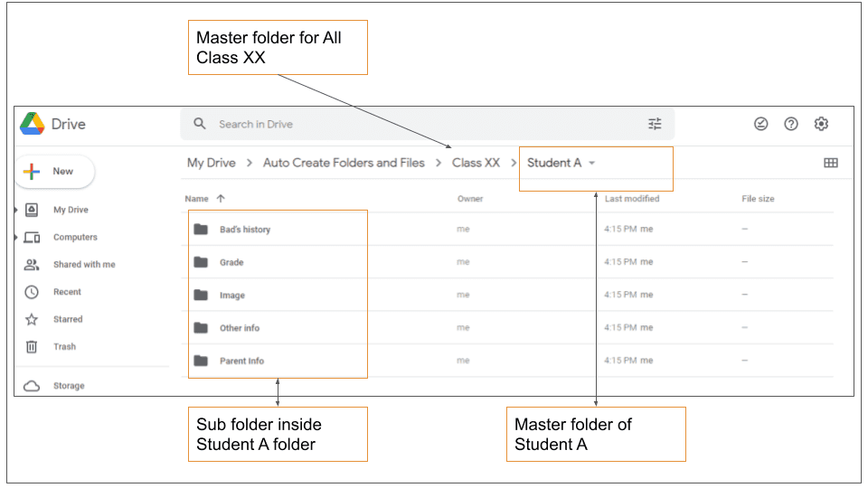Open the Settings gear icon
This screenshot has height=488, width=868.
click(821, 125)
